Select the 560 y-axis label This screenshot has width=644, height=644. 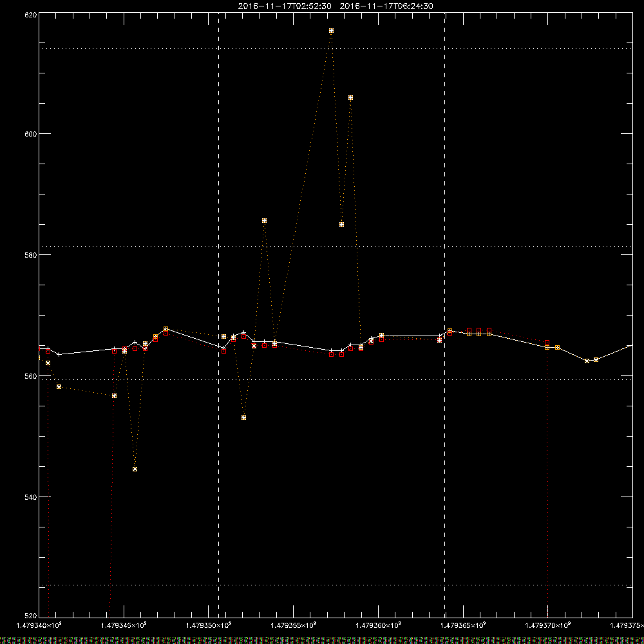(31, 376)
